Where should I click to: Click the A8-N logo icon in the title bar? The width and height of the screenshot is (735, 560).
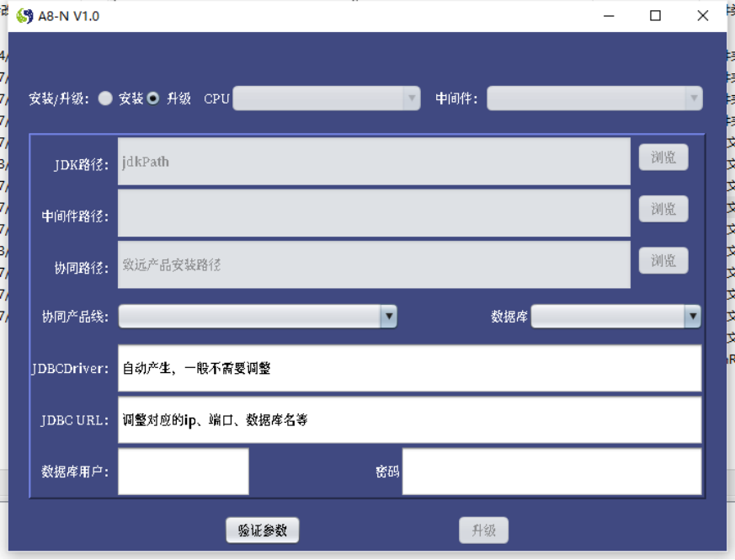pos(24,14)
